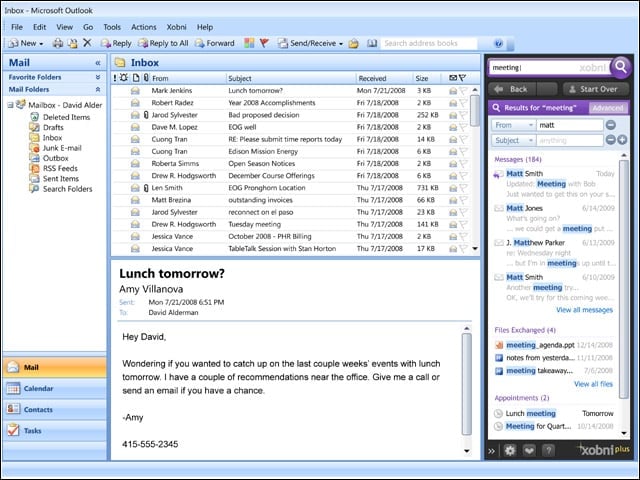This screenshot has height=480, width=640.
Task: Remove the From filter with minus icon
Action: point(611,125)
